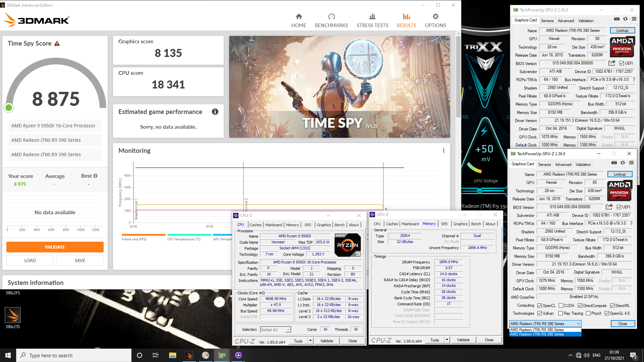Toggle the DirectCompute checkbox

point(580,306)
